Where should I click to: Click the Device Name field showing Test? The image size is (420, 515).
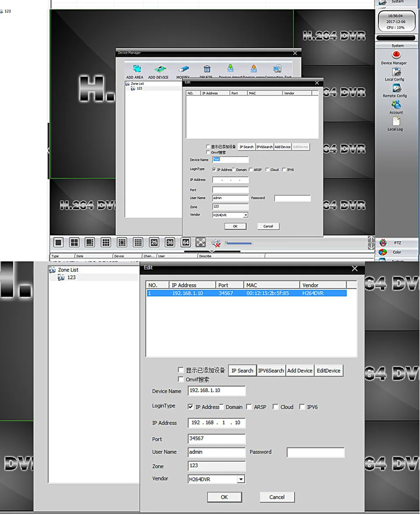(x=230, y=159)
